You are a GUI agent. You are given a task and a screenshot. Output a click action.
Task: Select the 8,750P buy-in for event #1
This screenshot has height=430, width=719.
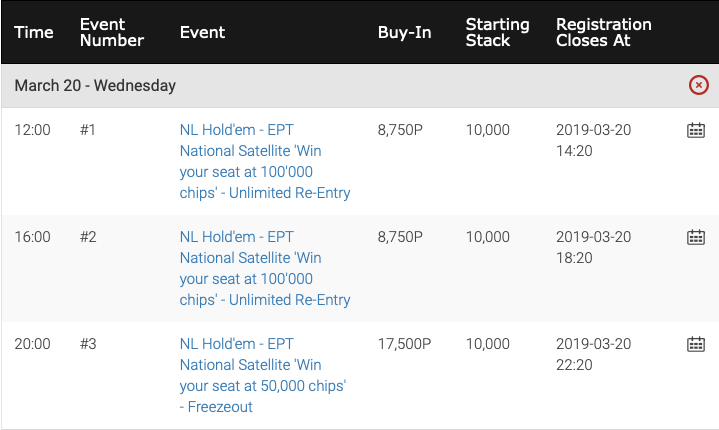pos(400,130)
